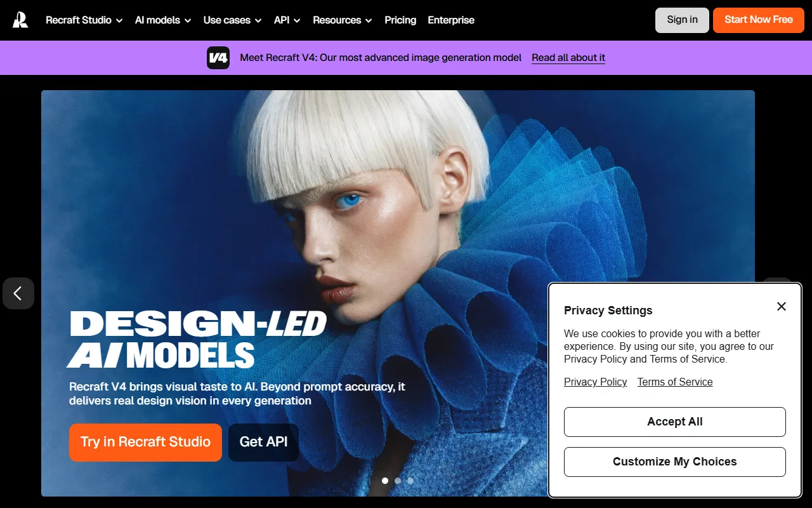This screenshot has width=812, height=508.
Task: Accept all cookies
Action: [675, 422]
